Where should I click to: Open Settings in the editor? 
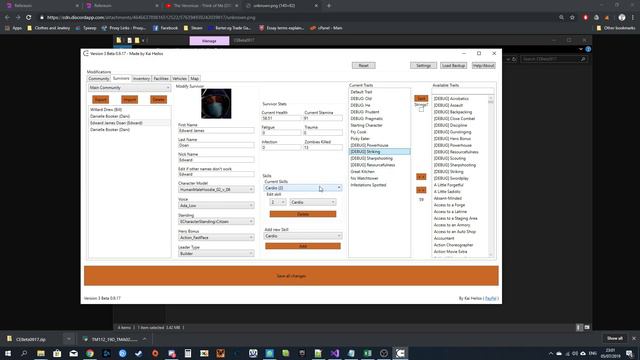423,66
